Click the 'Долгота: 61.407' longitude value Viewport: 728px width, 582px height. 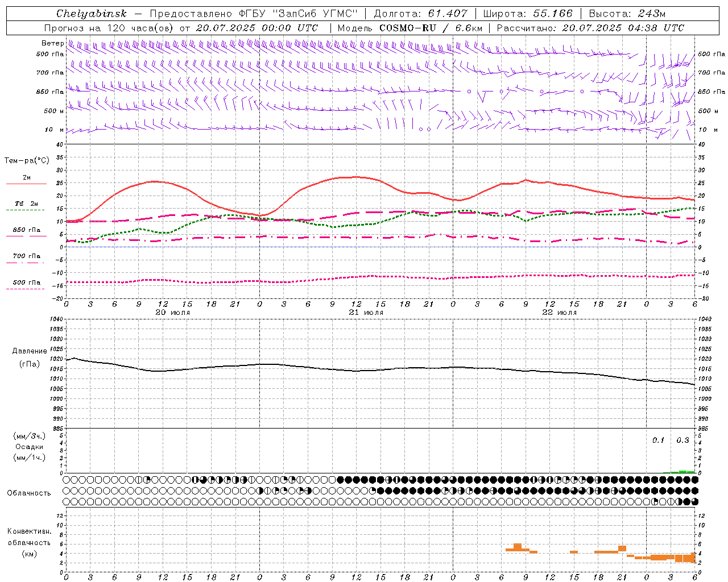click(x=420, y=14)
